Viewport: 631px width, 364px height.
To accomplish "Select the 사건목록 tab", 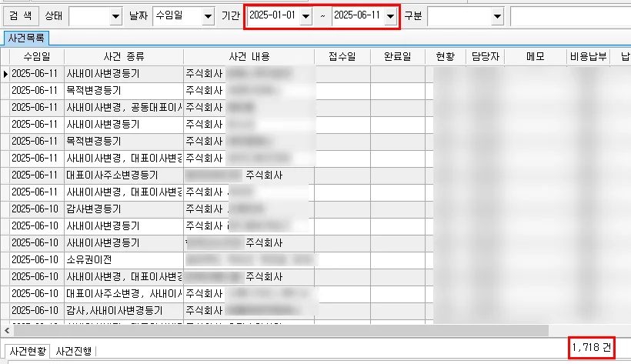I will click(26, 38).
